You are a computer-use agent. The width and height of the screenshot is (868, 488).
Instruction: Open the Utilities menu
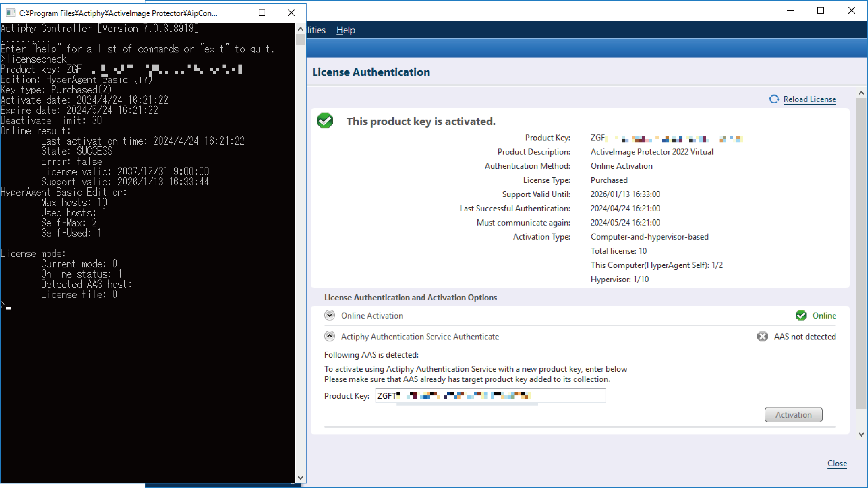coord(316,30)
